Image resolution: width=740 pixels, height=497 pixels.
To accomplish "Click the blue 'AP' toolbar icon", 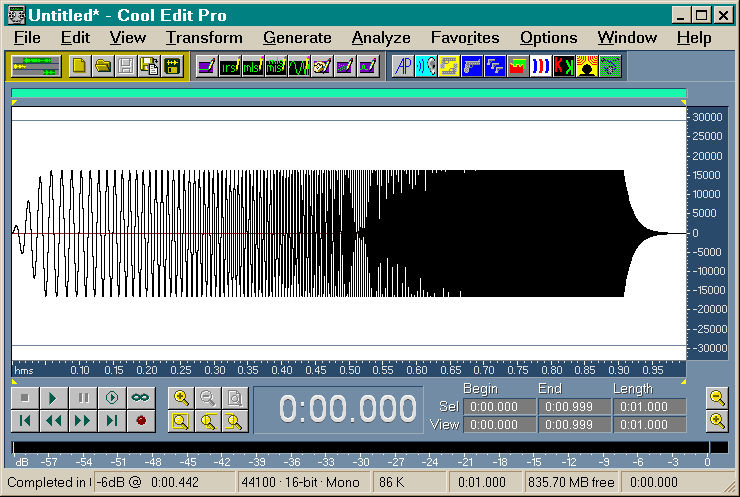I will click(403, 66).
